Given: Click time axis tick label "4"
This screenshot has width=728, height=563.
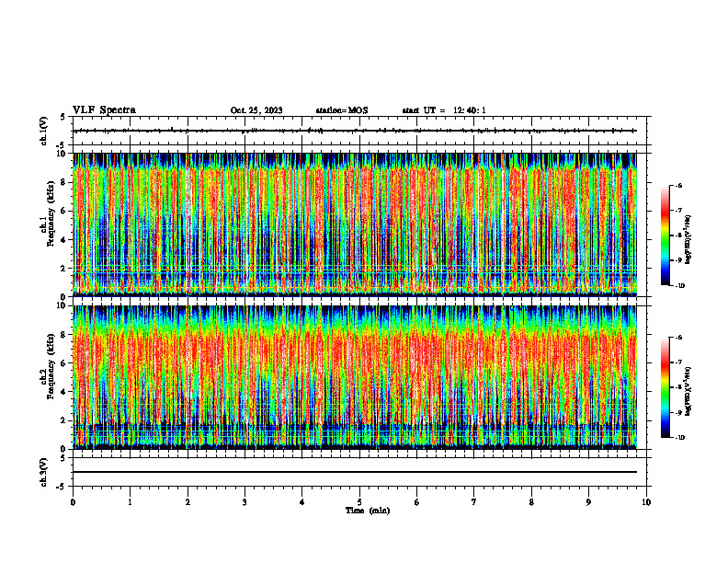Looking at the screenshot, I should [302, 502].
